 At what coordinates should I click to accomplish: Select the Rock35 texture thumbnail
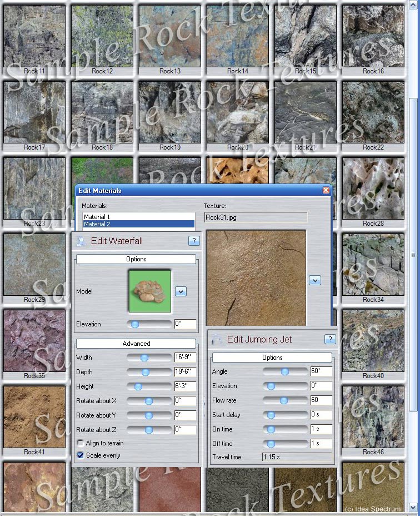point(34,341)
